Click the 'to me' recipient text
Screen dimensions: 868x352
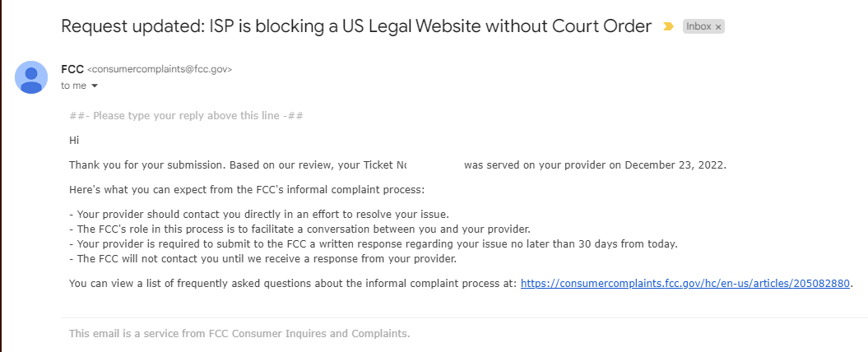(x=73, y=86)
